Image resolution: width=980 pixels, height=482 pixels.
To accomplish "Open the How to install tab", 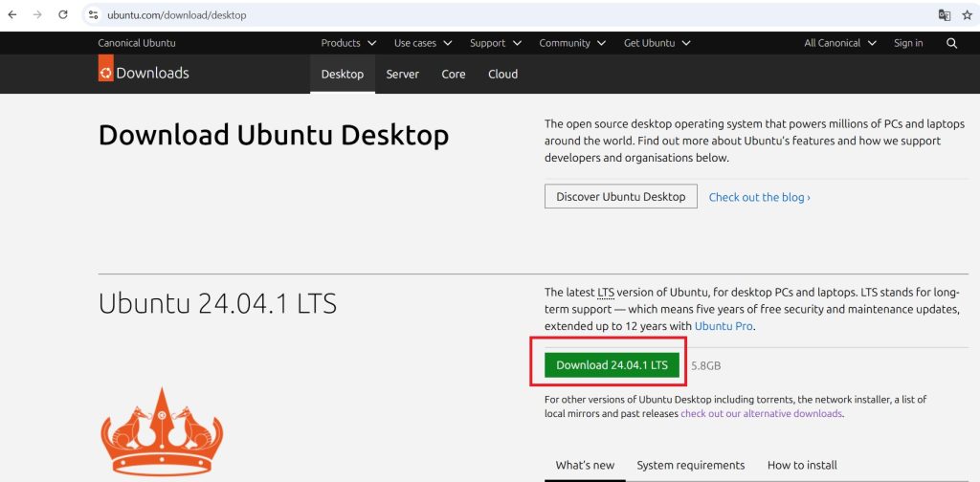I will tap(802, 465).
